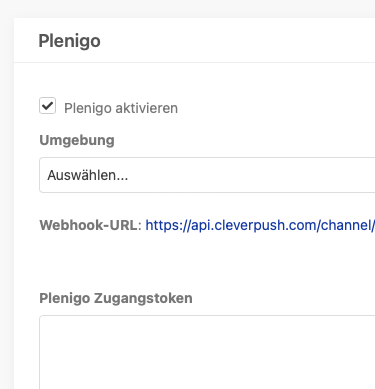This screenshot has height=389, width=375.
Task: Select the Auswählen... placeholder text
Action: click(88, 175)
